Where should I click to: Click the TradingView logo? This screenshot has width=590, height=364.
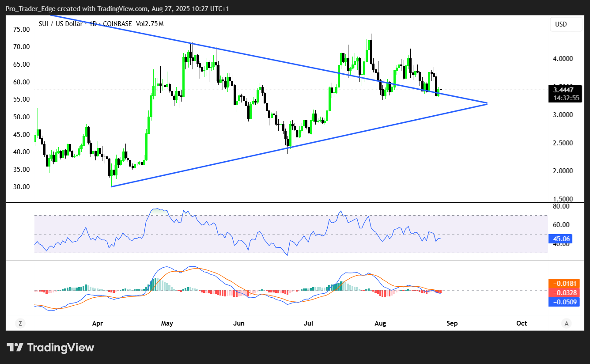[50, 347]
